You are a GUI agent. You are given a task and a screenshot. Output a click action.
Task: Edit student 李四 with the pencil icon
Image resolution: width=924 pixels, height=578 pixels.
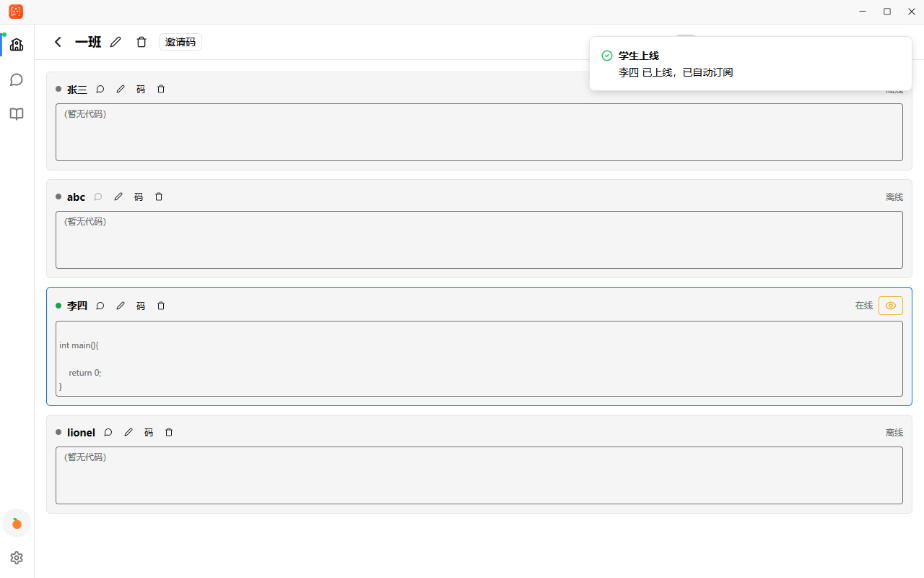click(121, 306)
